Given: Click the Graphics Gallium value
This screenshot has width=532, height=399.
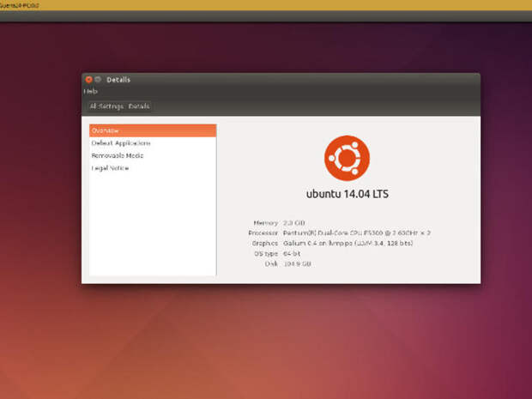Looking at the screenshot, I should [x=348, y=243].
